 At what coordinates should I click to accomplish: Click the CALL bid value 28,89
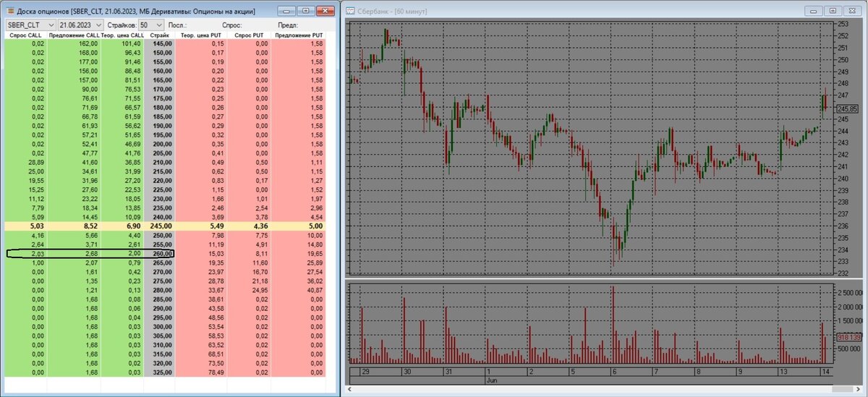[x=35, y=163]
